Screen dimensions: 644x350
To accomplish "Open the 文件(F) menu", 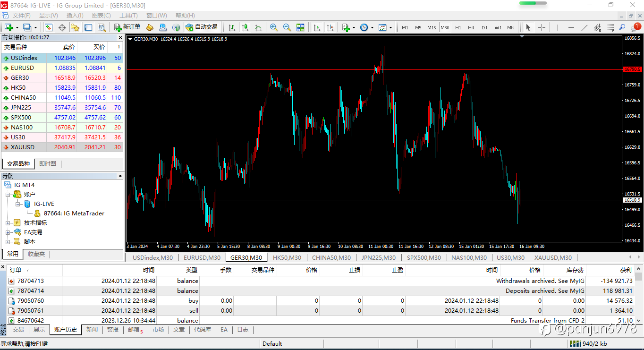I will click(x=22, y=16).
